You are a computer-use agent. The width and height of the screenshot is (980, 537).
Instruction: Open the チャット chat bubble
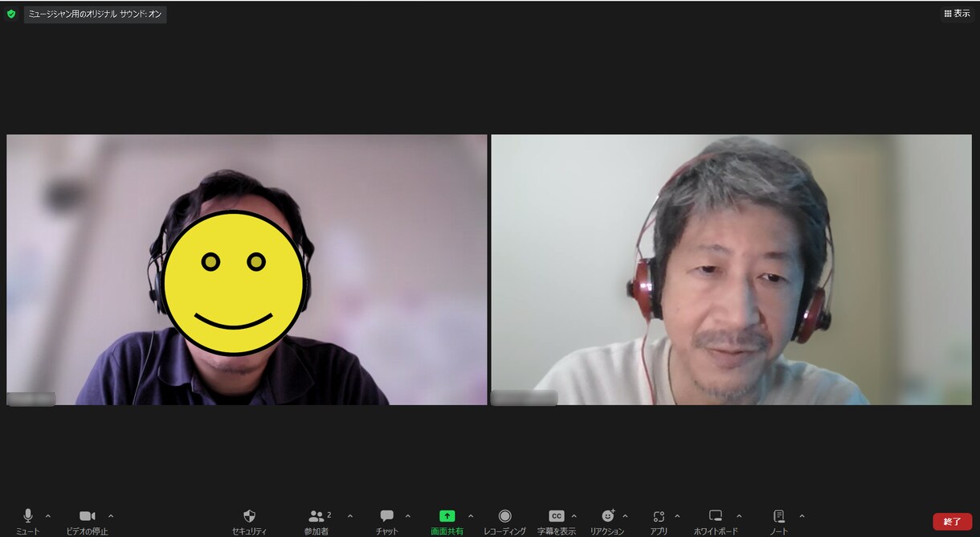[x=386, y=521]
